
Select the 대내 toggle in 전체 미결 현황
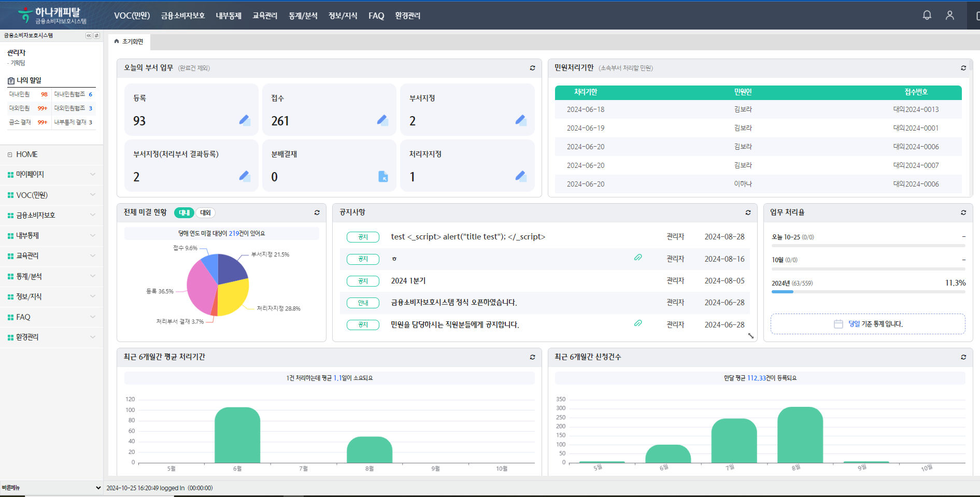[x=184, y=212]
